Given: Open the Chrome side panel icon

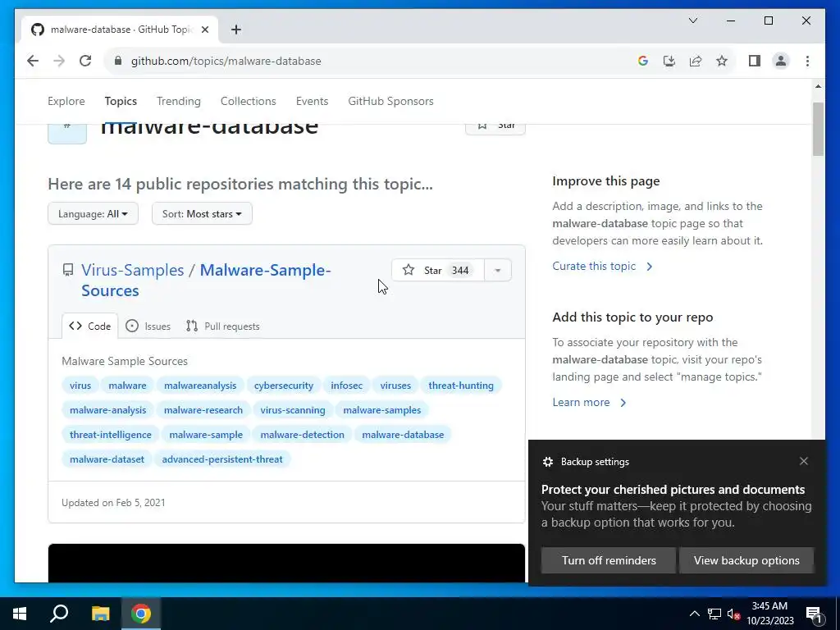Looking at the screenshot, I should click(755, 61).
